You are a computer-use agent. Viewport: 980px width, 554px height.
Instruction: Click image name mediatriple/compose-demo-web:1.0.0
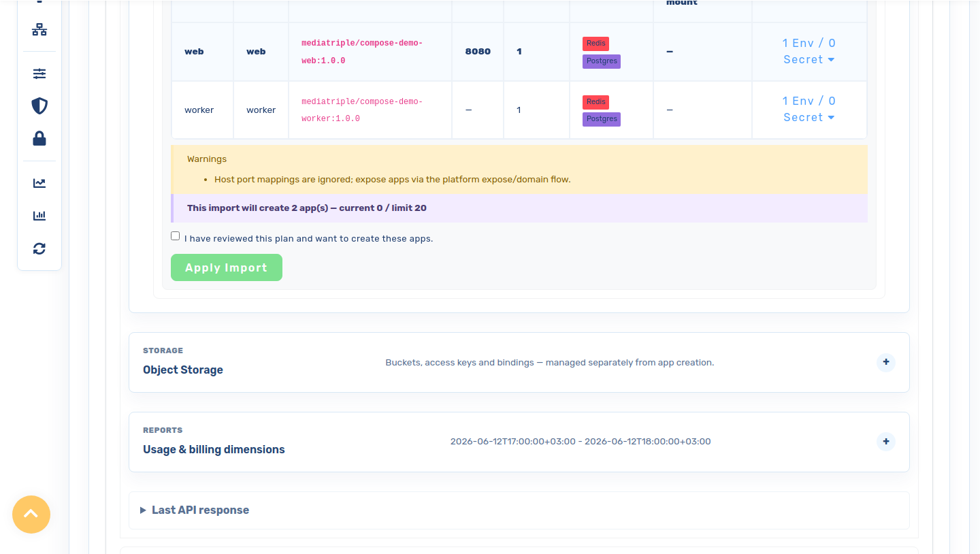click(362, 52)
